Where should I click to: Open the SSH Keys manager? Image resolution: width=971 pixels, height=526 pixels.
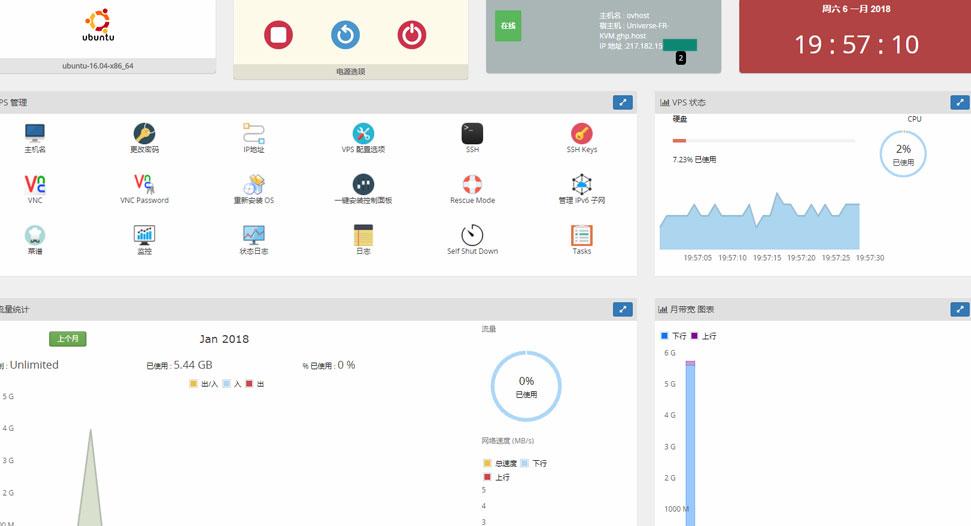point(581,134)
